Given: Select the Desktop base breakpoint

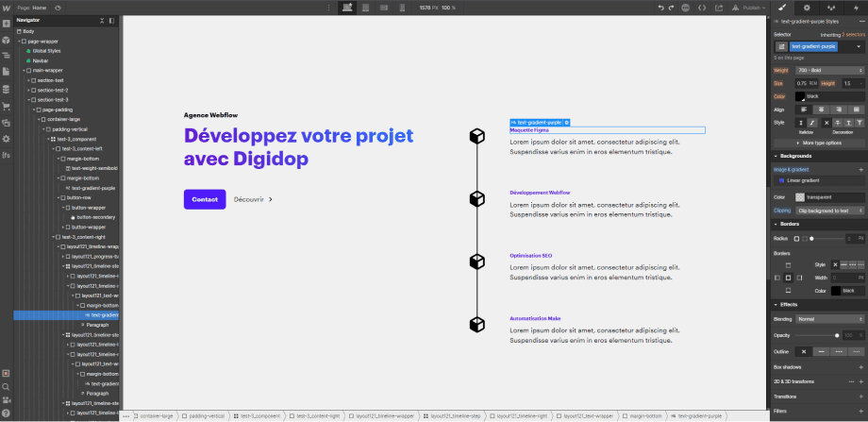Looking at the screenshot, I should pos(347,8).
